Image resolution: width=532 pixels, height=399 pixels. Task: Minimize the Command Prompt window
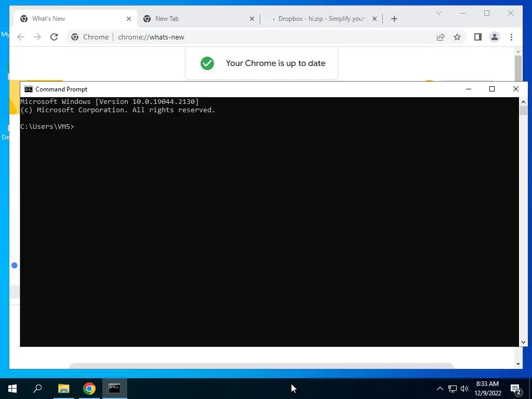(x=469, y=89)
